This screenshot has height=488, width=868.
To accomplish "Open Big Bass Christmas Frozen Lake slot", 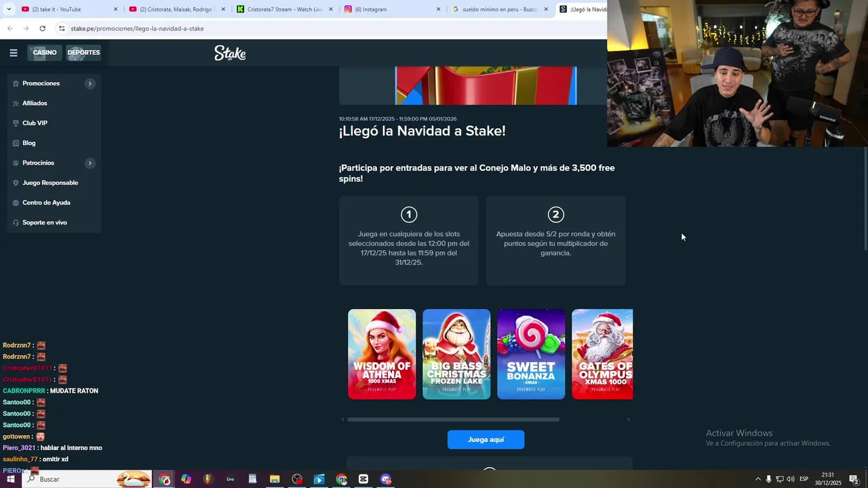I will click(456, 354).
